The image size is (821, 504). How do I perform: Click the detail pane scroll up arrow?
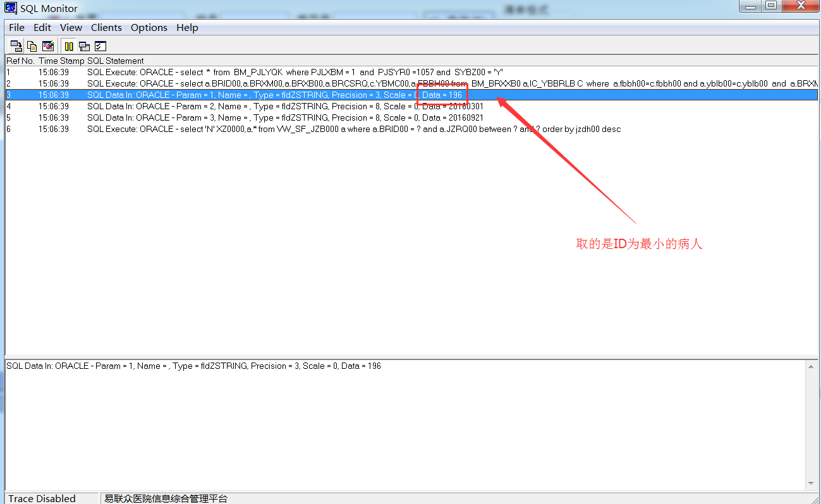811,366
